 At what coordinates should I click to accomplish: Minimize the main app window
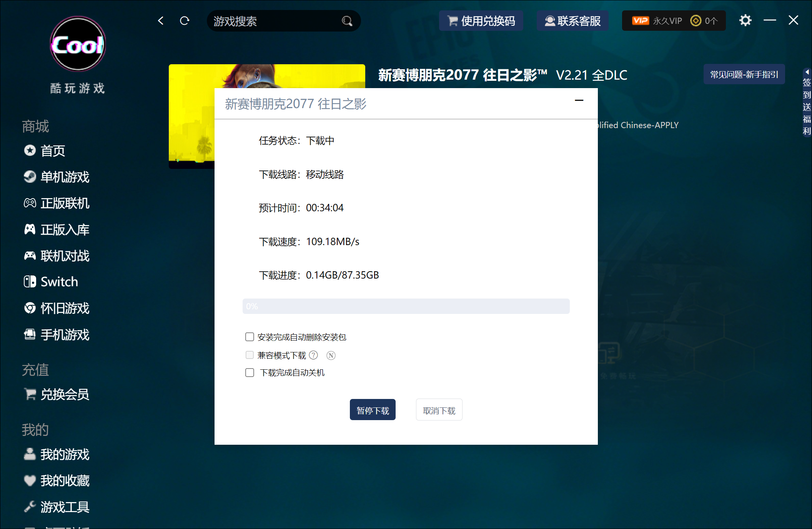click(x=770, y=20)
